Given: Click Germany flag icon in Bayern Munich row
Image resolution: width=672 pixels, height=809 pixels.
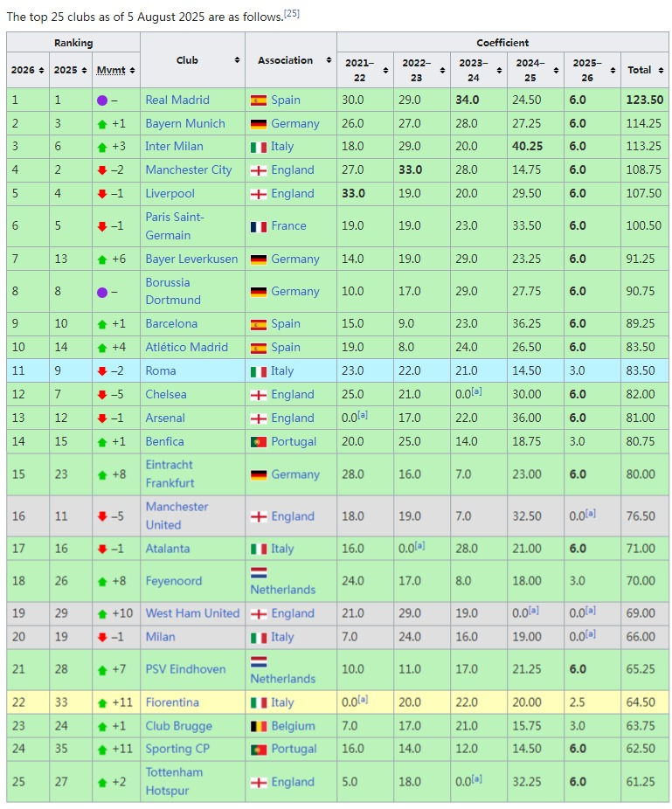Looking at the screenshot, I should [x=259, y=124].
